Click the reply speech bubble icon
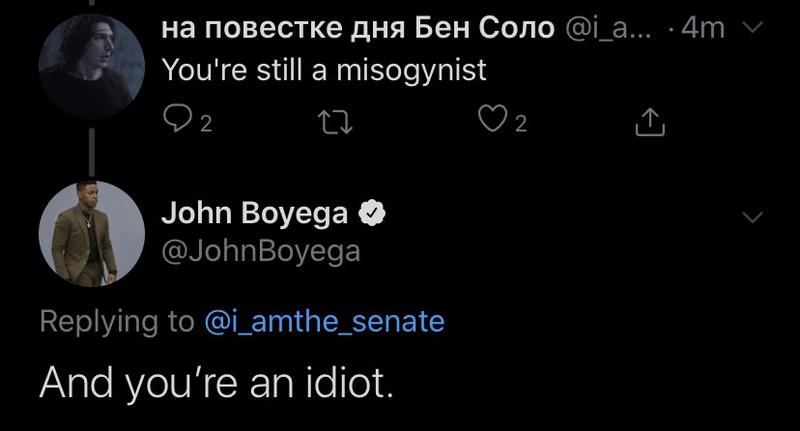 [x=176, y=122]
